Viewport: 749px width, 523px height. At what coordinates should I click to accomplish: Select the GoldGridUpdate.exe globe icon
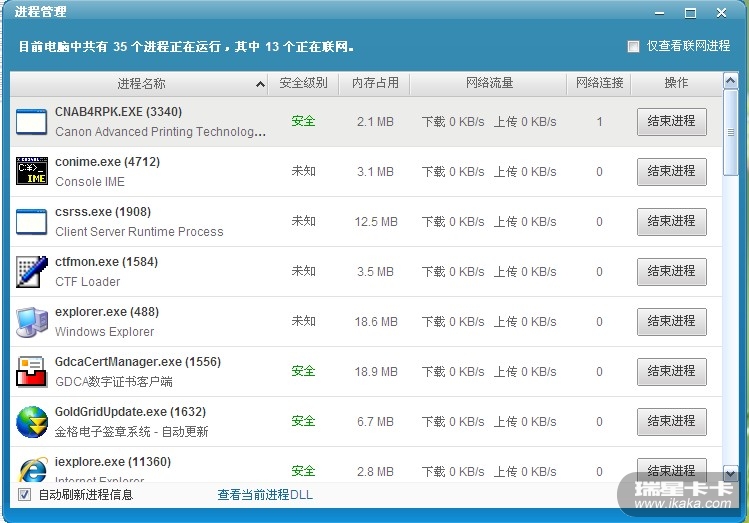coord(32,422)
